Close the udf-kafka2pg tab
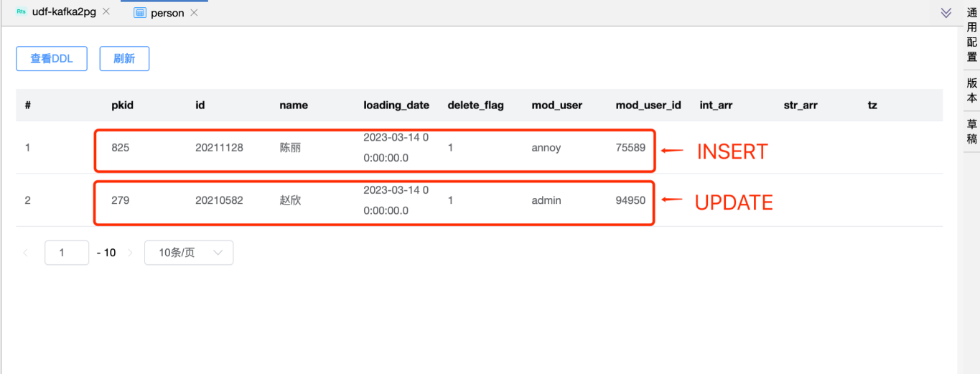The width and height of the screenshot is (980, 374). tap(106, 12)
